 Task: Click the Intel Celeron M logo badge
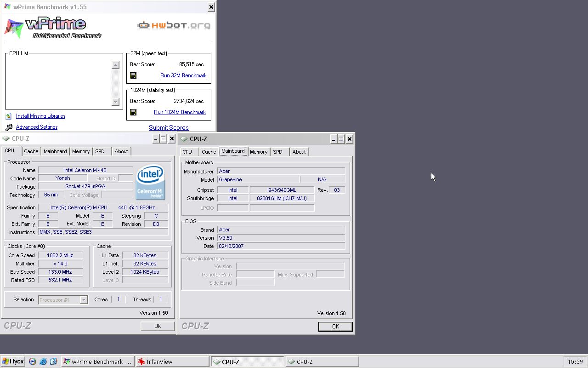[150, 183]
